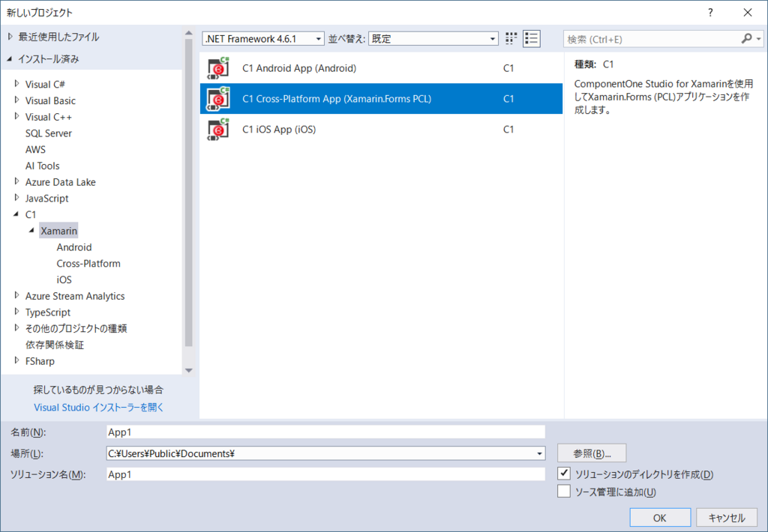
Task: Open the sort order 既定 dropdown
Action: click(x=433, y=39)
